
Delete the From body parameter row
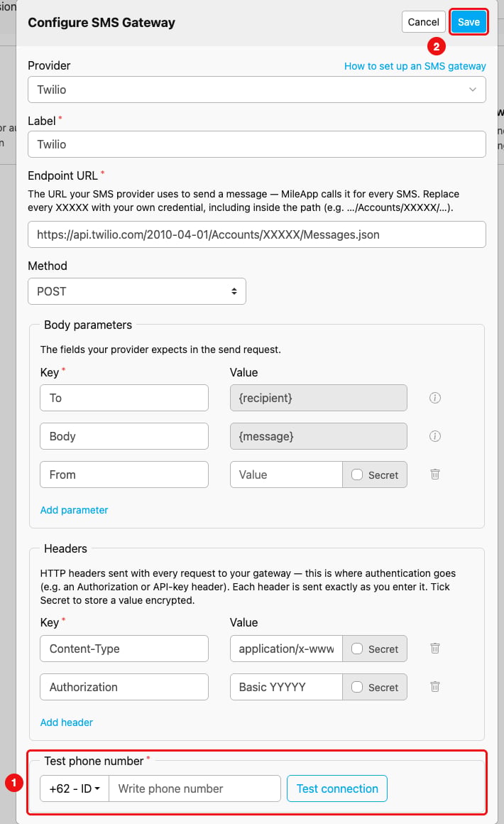434,474
